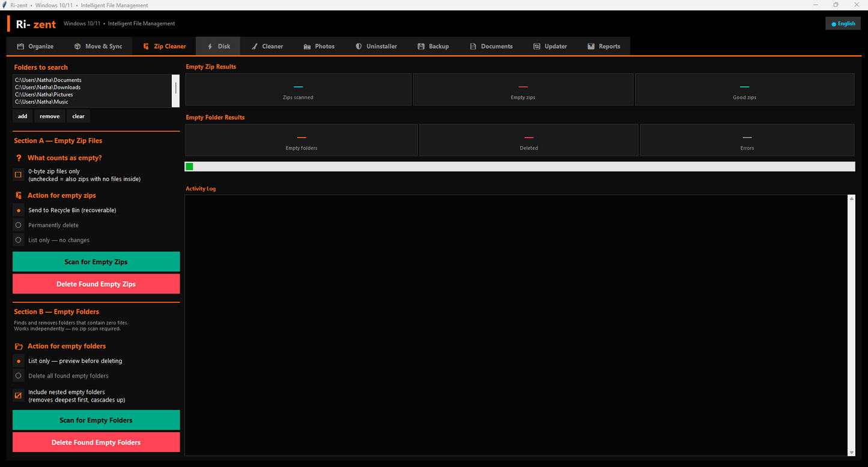Select List only — no changes option

19,240
